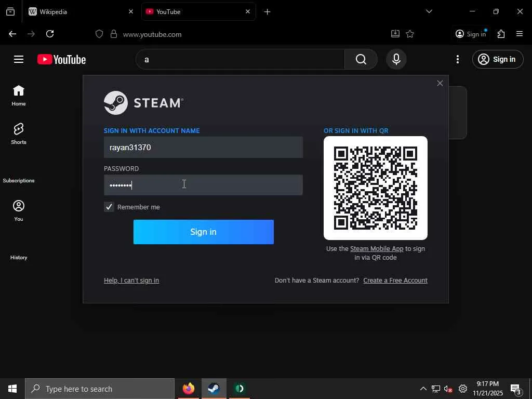The width and height of the screenshot is (532, 399).
Task: Open the YouTube hamburger guide menu
Action: coord(19,59)
